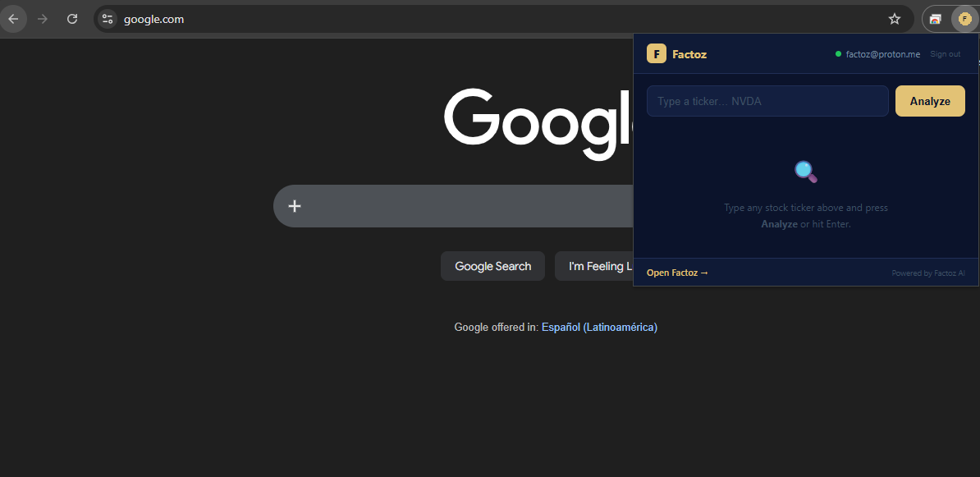The height and width of the screenshot is (477, 980).
Task: Open site information icon beside google.com
Action: 108,19
